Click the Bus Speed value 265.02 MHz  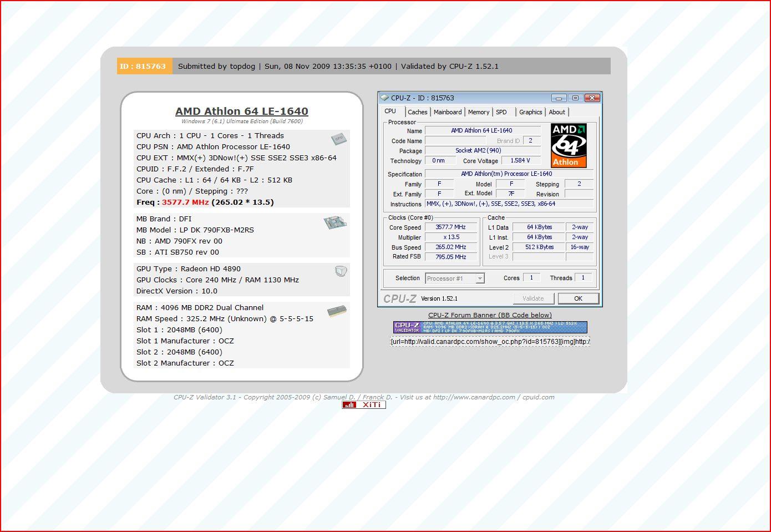coord(451,247)
